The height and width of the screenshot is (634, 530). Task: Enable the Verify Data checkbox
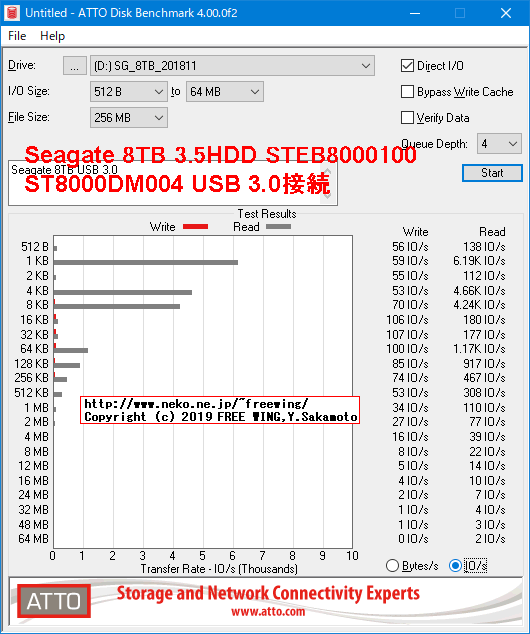pos(407,118)
